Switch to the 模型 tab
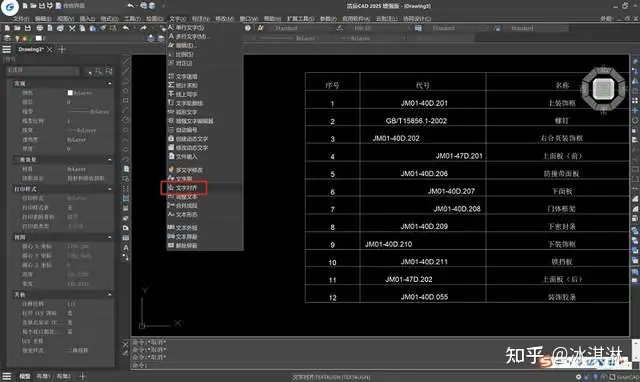The height and width of the screenshot is (382, 640). [25, 376]
